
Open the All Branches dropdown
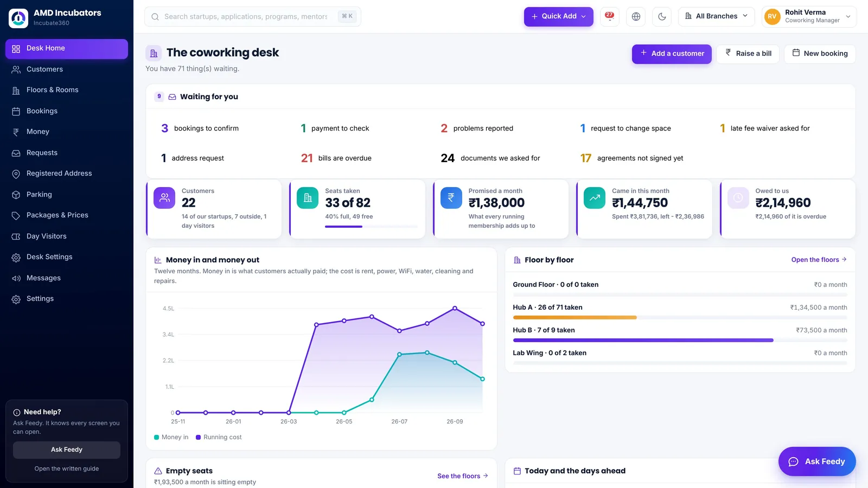[x=716, y=16]
